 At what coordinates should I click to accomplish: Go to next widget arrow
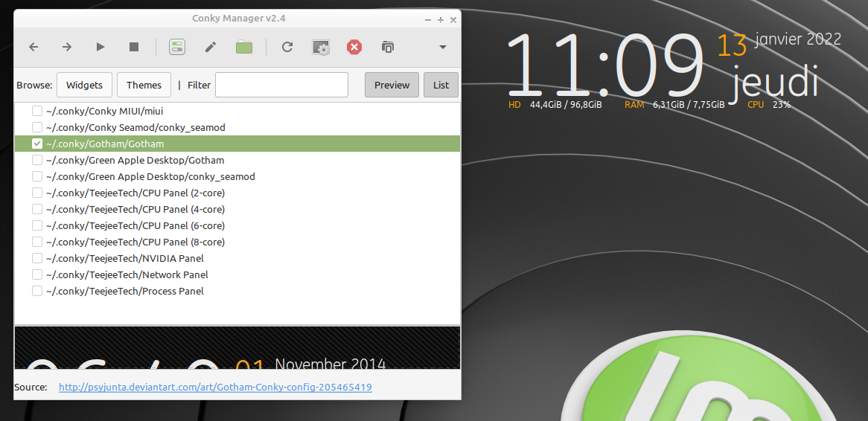pos(67,47)
